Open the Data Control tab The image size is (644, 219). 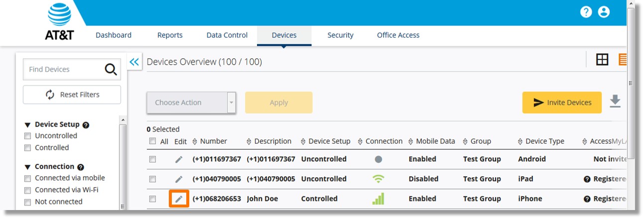pos(227,35)
